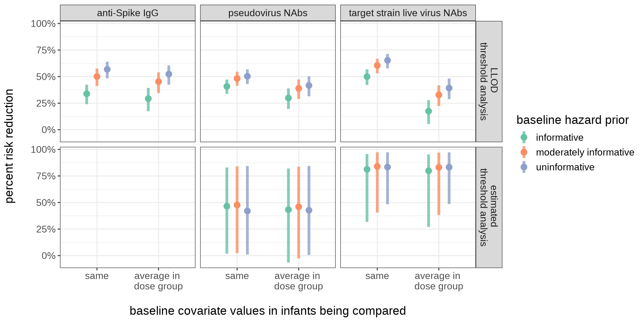Click the 'uninformative' legend text label
This screenshot has height=322, width=644.
[565, 167]
